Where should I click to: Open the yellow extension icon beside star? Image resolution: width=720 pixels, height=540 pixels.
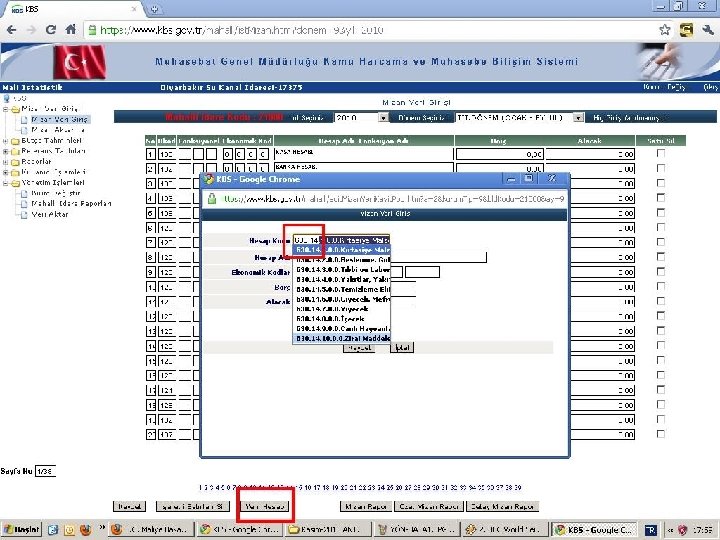click(686, 30)
